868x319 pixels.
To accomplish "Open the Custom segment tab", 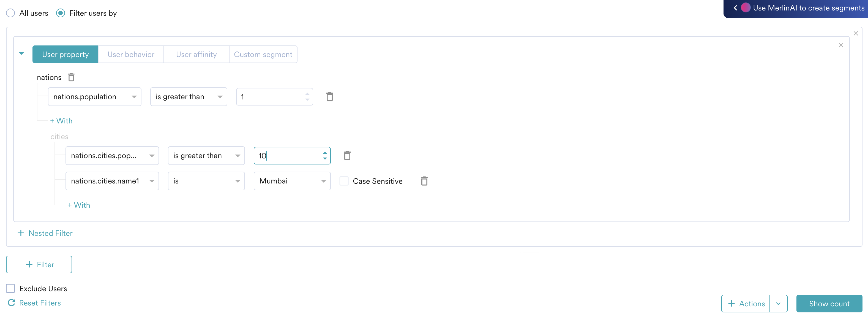I will click(x=263, y=54).
